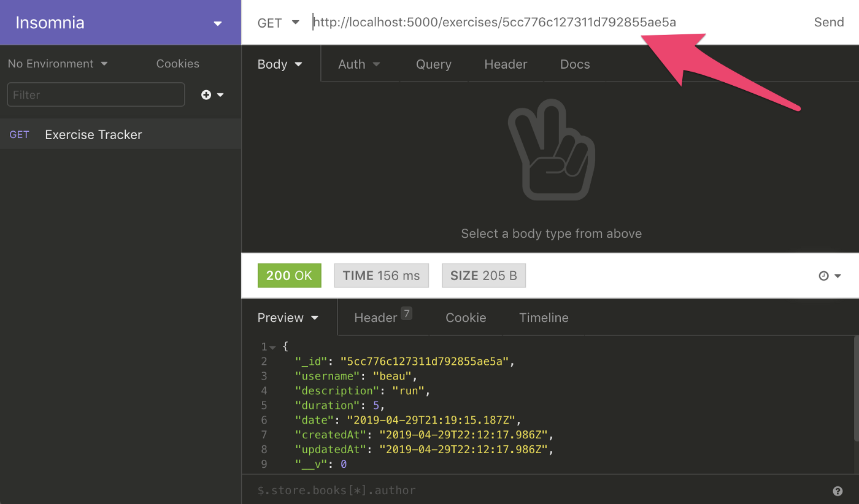Open the Cookies manager link
859x504 pixels.
178,64
